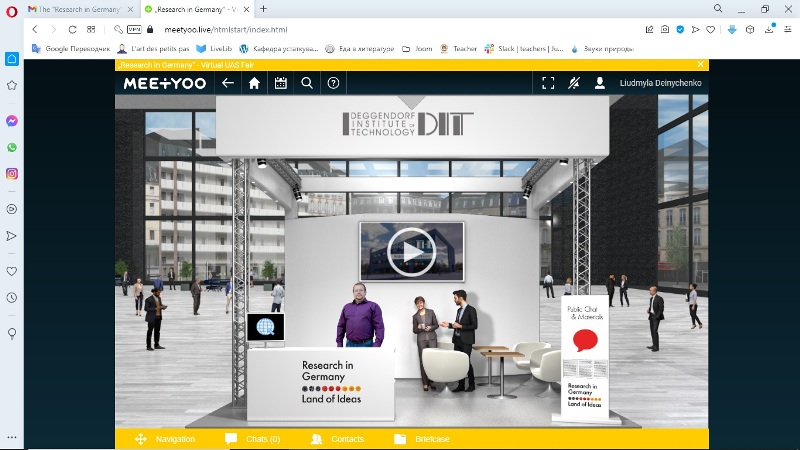Take a snapshot with the camera icon
The height and width of the screenshot is (450, 800).
tap(665, 30)
